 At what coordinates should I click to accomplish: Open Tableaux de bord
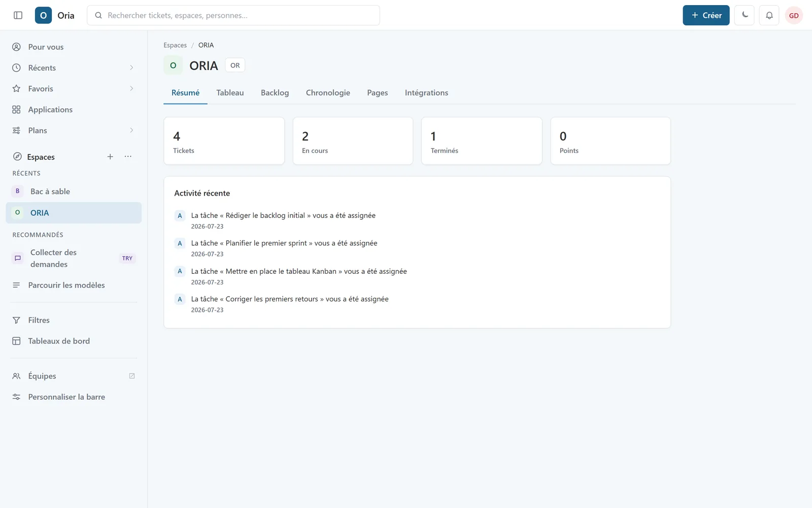pos(74,341)
